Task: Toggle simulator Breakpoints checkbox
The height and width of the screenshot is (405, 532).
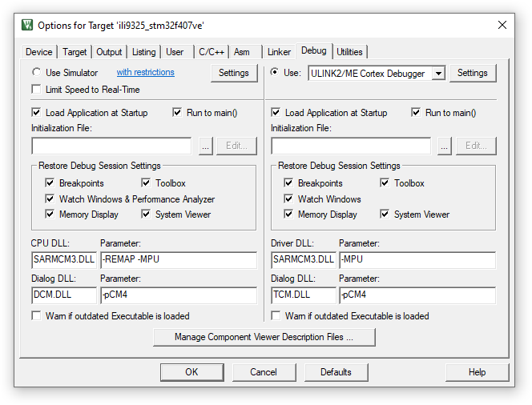Action: (50, 183)
